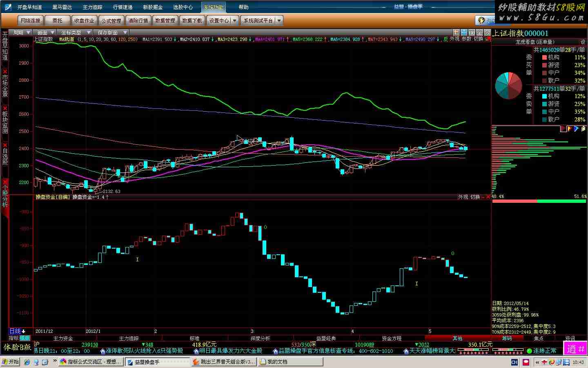Click 清除行情 button
Screen dimensions: 588x368
click(138, 20)
